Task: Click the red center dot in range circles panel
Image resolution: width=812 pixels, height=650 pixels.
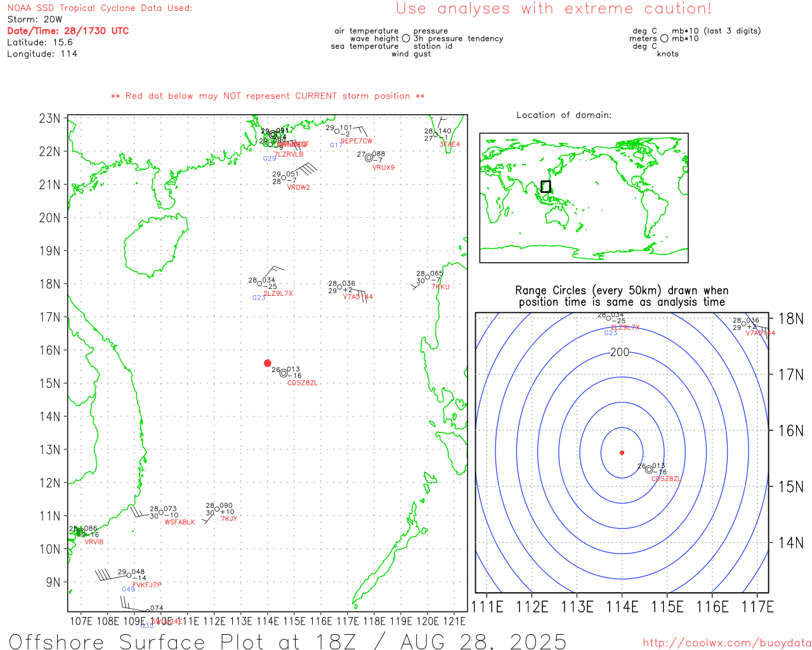Action: coord(622,453)
